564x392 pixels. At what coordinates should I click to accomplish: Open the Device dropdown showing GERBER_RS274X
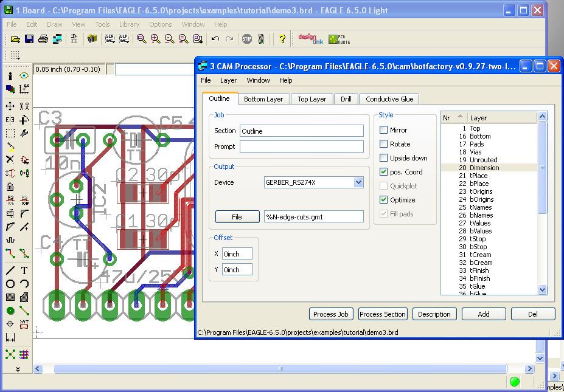(x=358, y=182)
